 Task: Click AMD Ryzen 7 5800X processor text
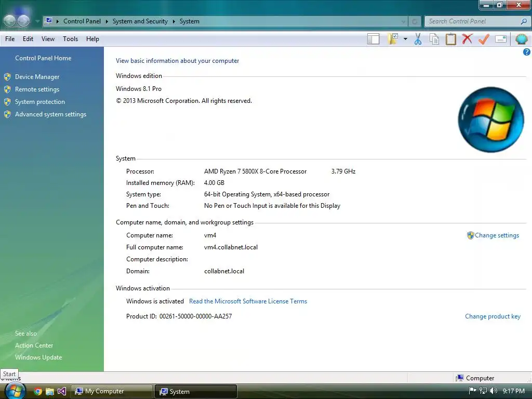pyautogui.click(x=255, y=171)
